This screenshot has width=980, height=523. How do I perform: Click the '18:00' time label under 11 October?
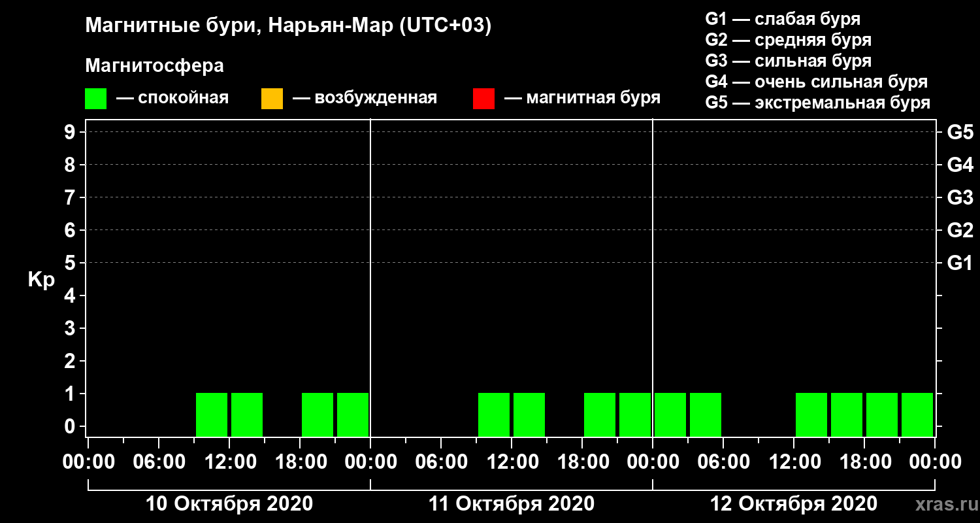(x=582, y=462)
